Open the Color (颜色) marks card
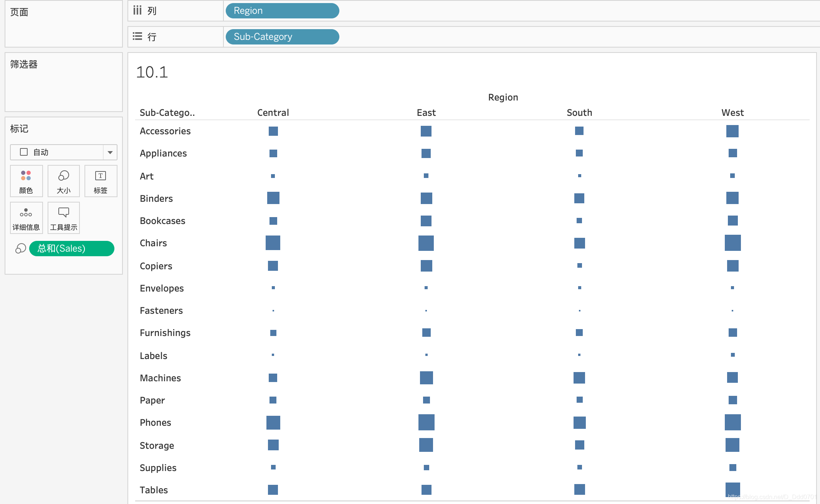Image resolution: width=820 pixels, height=504 pixels. (26, 181)
